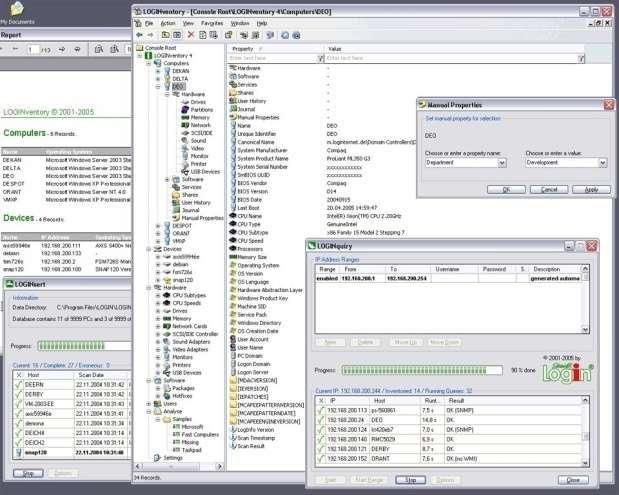Click the Login logo in LOGINquiry
The height and width of the screenshot is (495, 619).
(568, 373)
